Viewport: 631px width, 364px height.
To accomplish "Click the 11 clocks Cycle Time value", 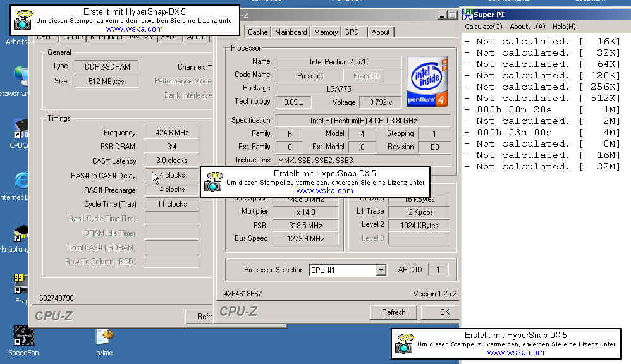I will click(x=172, y=204).
